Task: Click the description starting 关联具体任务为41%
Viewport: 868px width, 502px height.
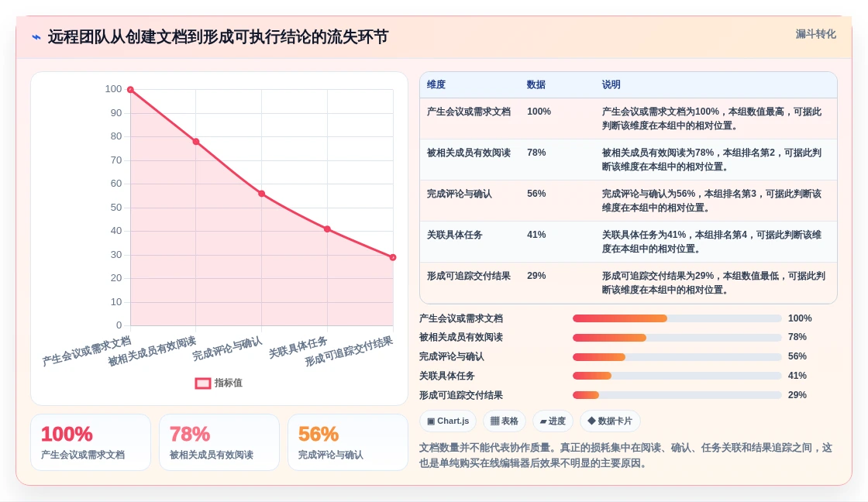Action: point(711,242)
